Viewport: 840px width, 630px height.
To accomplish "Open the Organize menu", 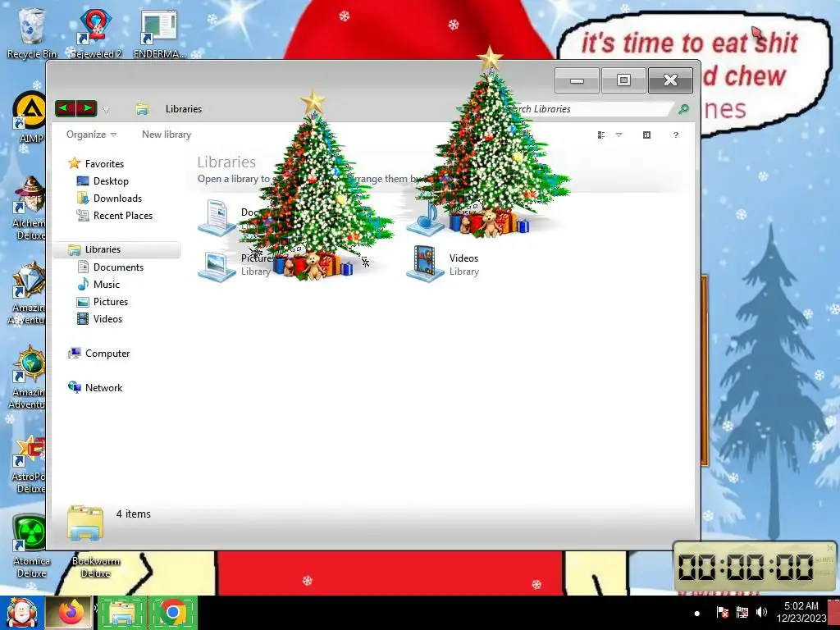I will pos(91,135).
